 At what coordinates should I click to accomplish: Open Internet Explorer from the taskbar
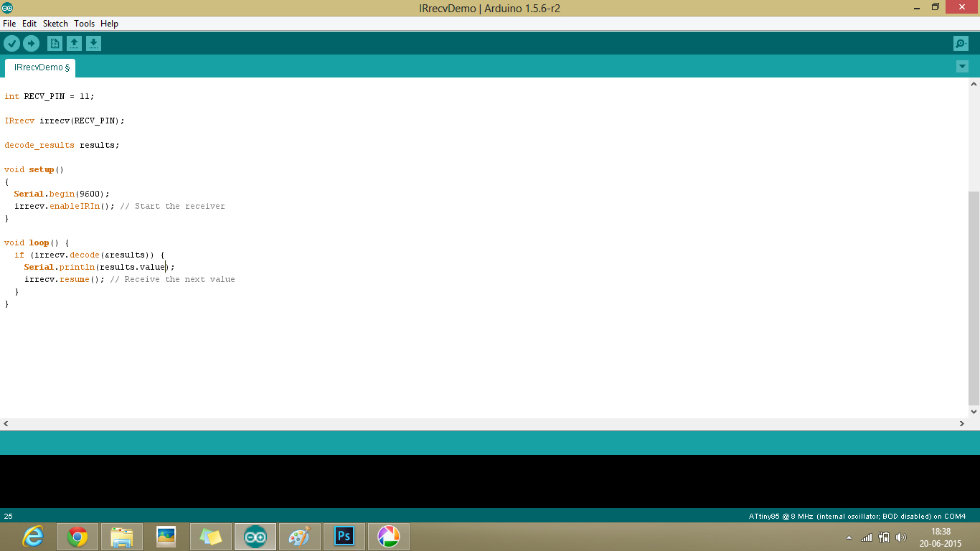pos(33,537)
